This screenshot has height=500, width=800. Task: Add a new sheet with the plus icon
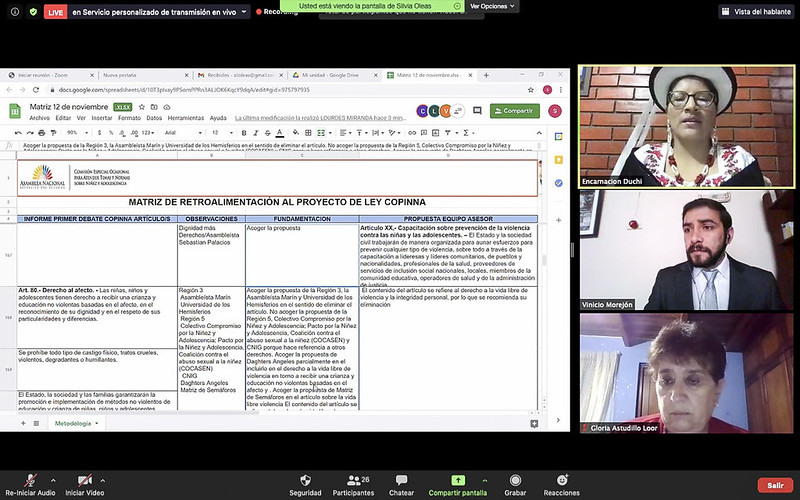pos(23,423)
